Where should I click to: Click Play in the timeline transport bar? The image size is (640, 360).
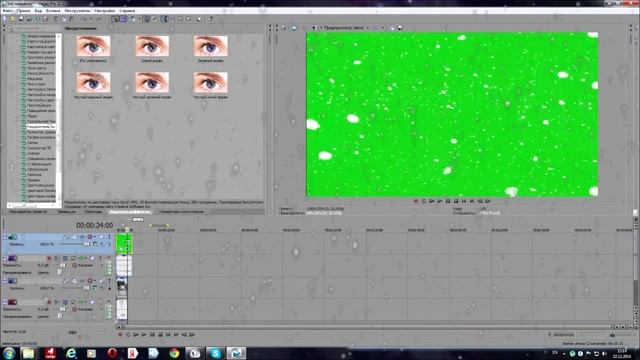click(x=144, y=335)
